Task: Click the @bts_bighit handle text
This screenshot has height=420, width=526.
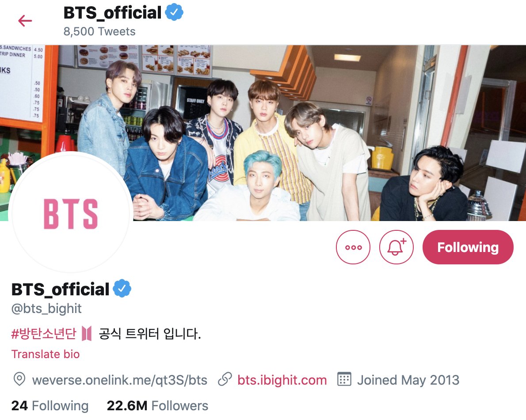Action: [46, 309]
